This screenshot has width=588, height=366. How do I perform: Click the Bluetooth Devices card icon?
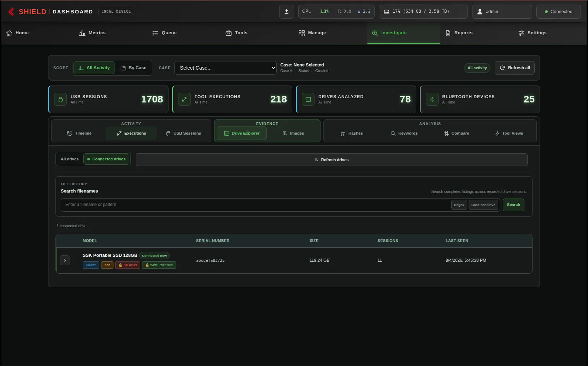pos(432,99)
